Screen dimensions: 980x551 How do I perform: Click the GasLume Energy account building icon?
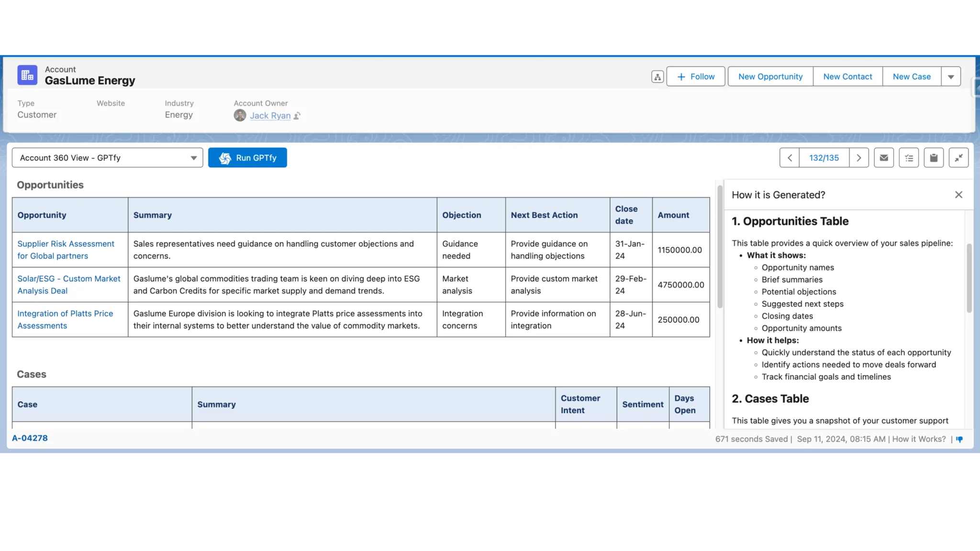(x=27, y=75)
